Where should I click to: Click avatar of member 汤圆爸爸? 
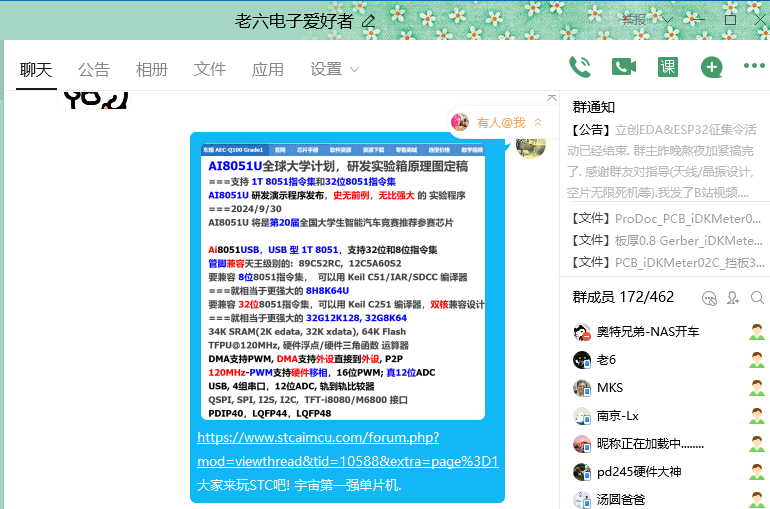coord(582,500)
